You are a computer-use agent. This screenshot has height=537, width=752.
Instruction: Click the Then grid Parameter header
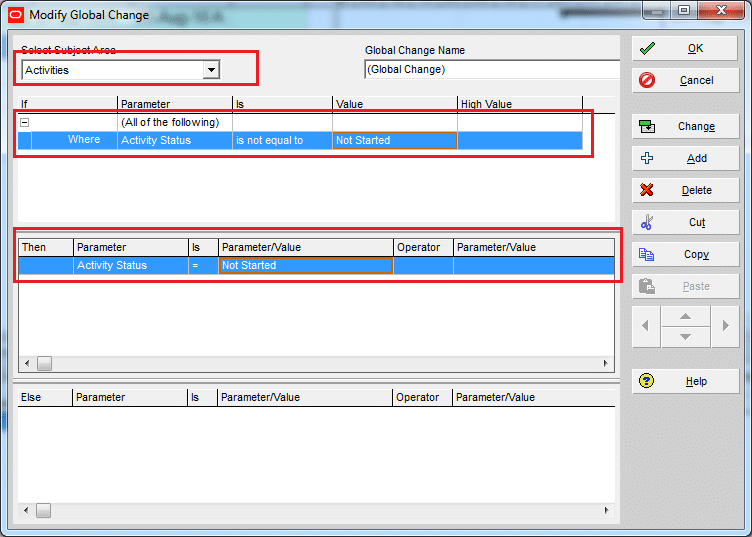pos(130,247)
